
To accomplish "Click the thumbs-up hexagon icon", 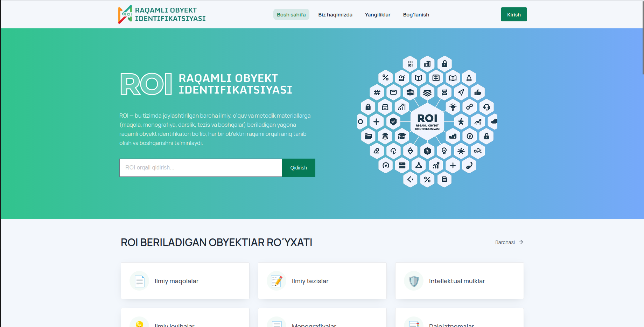I will tap(477, 92).
